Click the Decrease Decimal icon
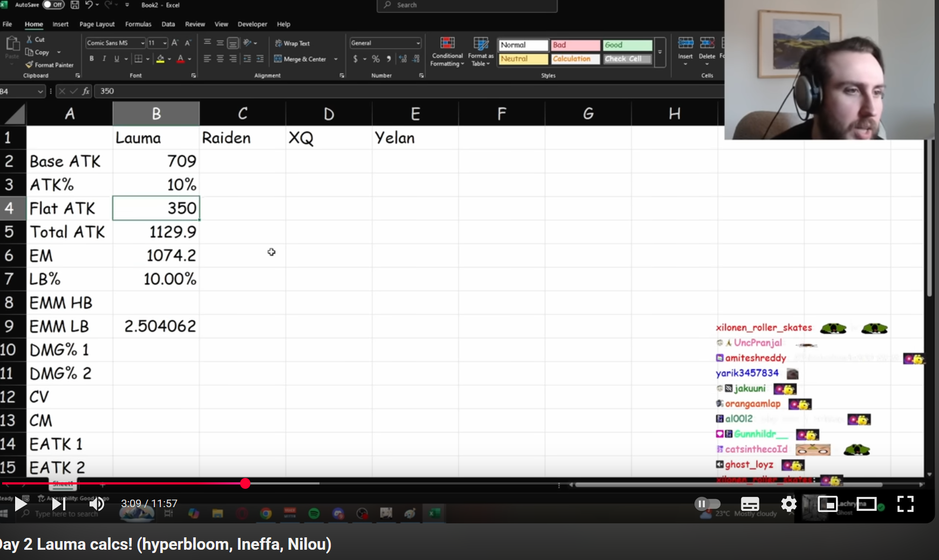 coord(416,59)
